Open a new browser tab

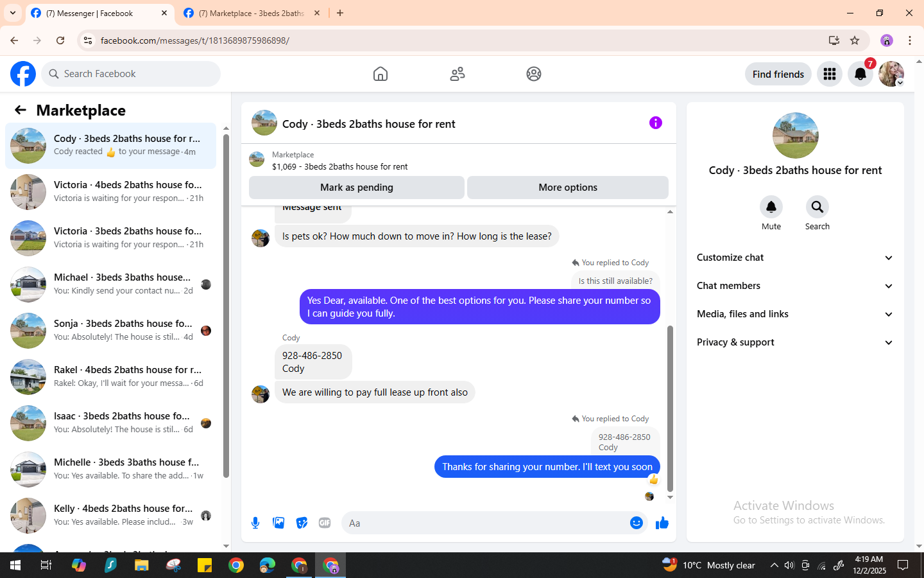[340, 13]
